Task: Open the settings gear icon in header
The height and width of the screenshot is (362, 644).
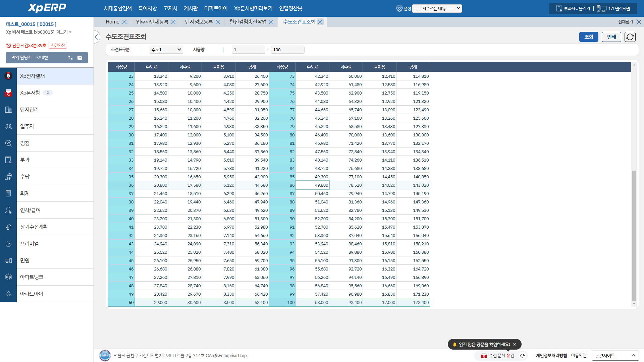Action: click(x=399, y=8)
